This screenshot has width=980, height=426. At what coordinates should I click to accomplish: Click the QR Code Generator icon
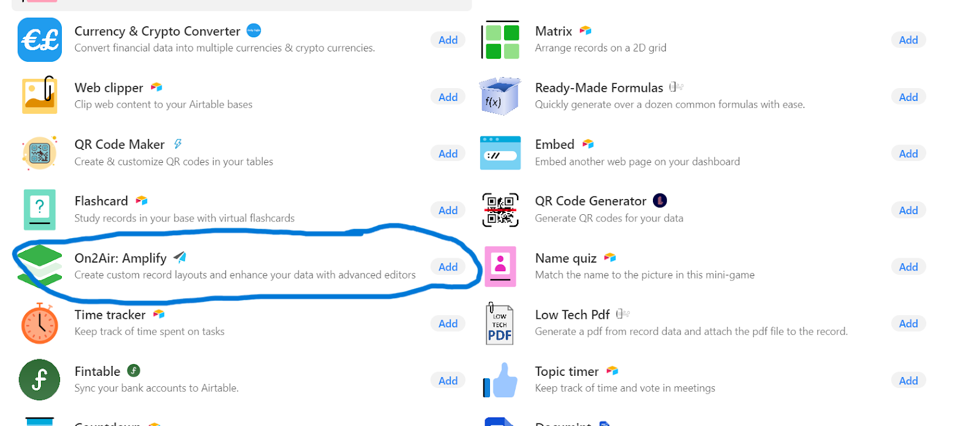pos(500,210)
